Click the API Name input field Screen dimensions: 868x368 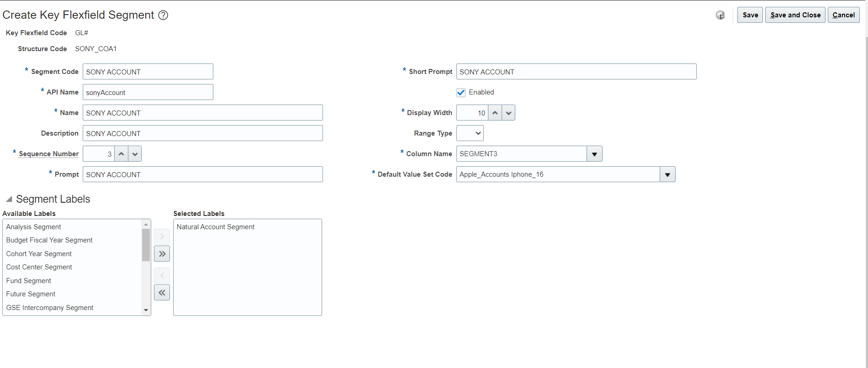point(148,92)
